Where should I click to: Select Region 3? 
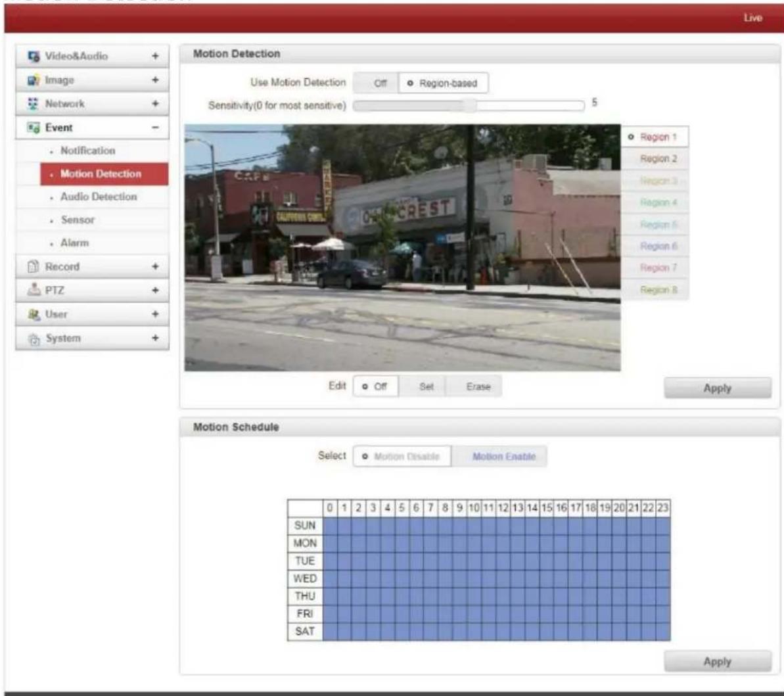pyautogui.click(x=655, y=181)
